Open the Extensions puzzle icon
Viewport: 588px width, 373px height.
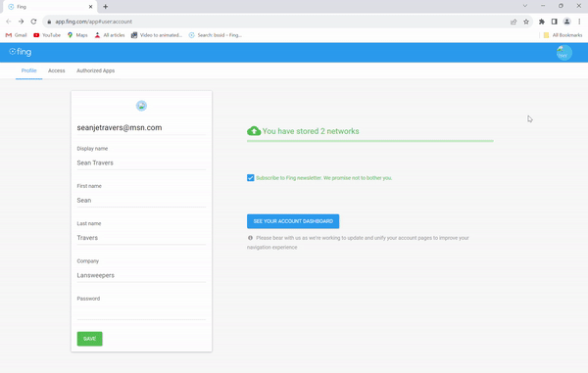tap(542, 22)
